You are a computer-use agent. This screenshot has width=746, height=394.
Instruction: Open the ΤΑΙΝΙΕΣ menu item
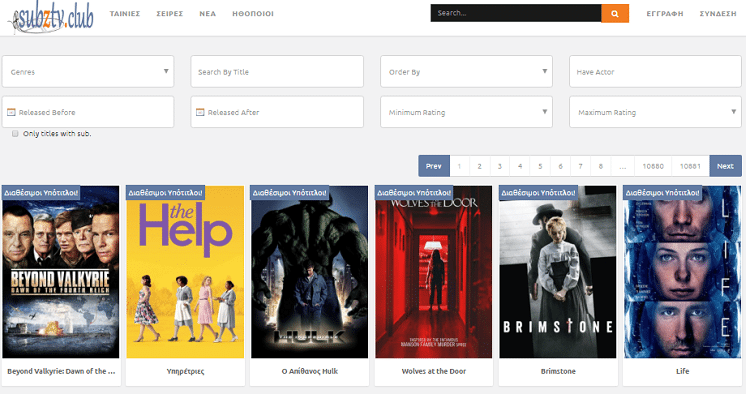125,14
